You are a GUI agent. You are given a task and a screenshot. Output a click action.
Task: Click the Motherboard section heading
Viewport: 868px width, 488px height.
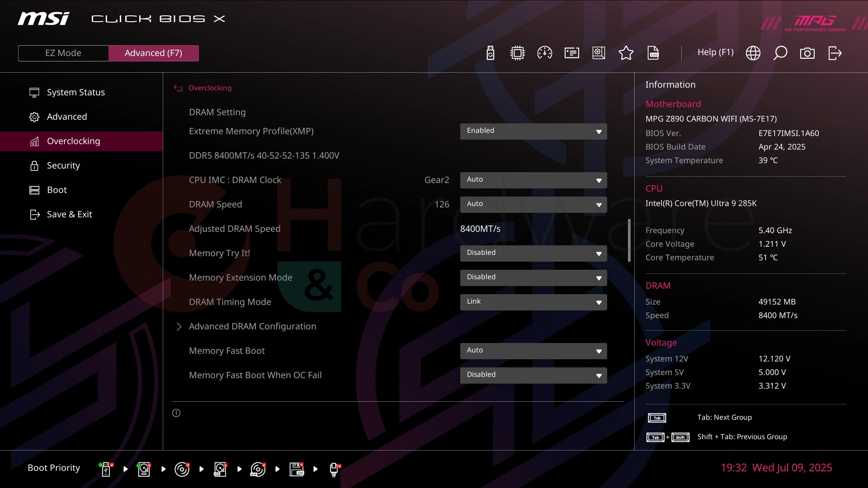tap(673, 104)
